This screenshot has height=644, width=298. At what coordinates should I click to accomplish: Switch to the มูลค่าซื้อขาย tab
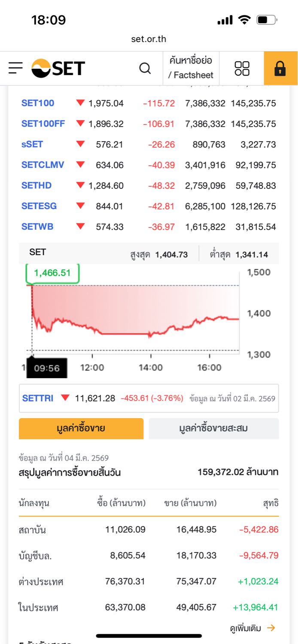pyautogui.click(x=81, y=428)
